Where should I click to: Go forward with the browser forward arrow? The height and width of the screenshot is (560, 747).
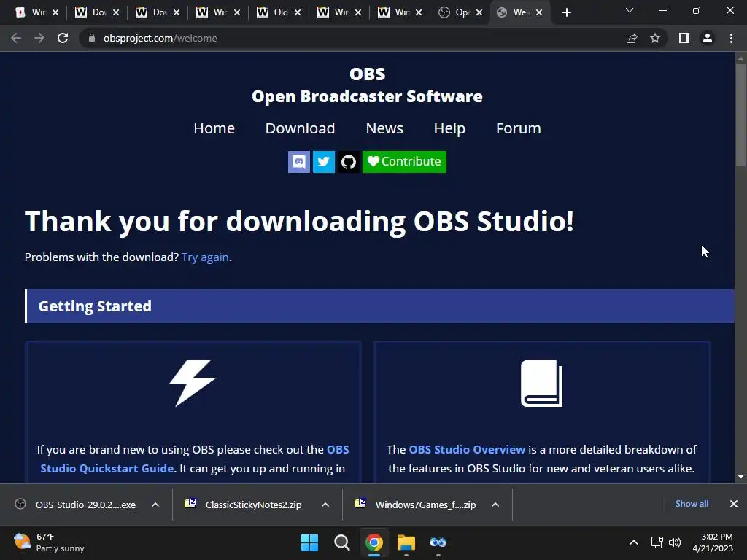coord(39,38)
